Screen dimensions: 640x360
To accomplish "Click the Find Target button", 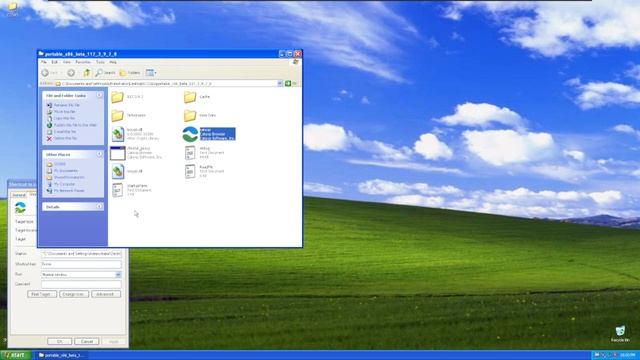I will click(x=42, y=294).
